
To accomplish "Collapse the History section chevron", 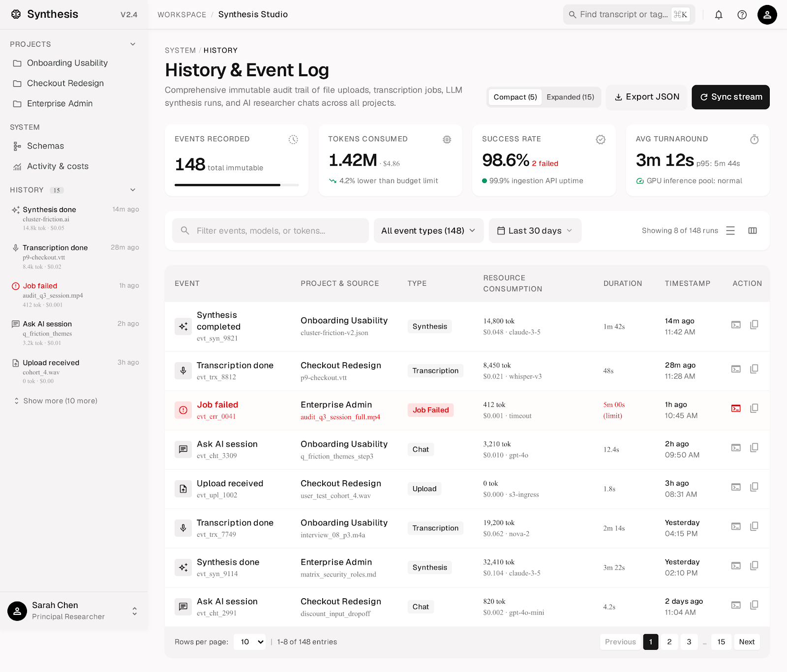I will (x=133, y=190).
